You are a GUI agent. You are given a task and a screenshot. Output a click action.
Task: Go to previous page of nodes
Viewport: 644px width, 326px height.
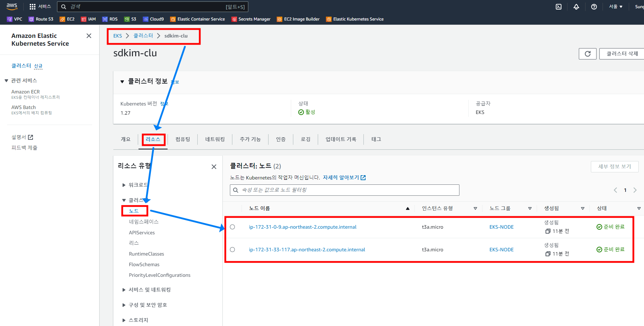click(x=615, y=190)
